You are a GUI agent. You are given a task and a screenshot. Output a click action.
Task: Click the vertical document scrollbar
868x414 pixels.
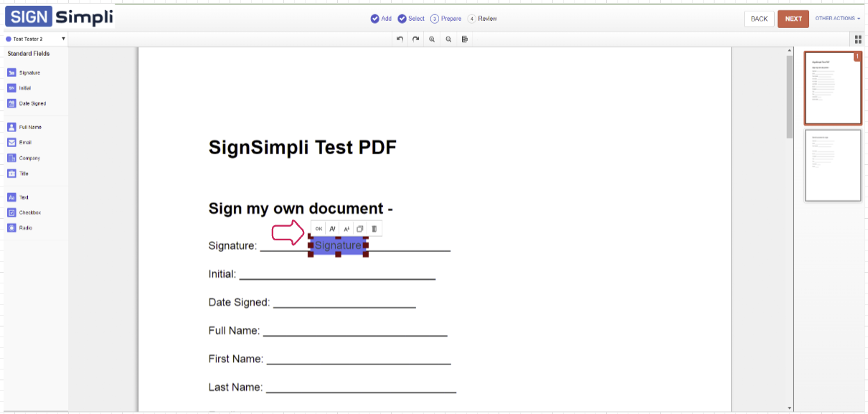click(x=790, y=97)
